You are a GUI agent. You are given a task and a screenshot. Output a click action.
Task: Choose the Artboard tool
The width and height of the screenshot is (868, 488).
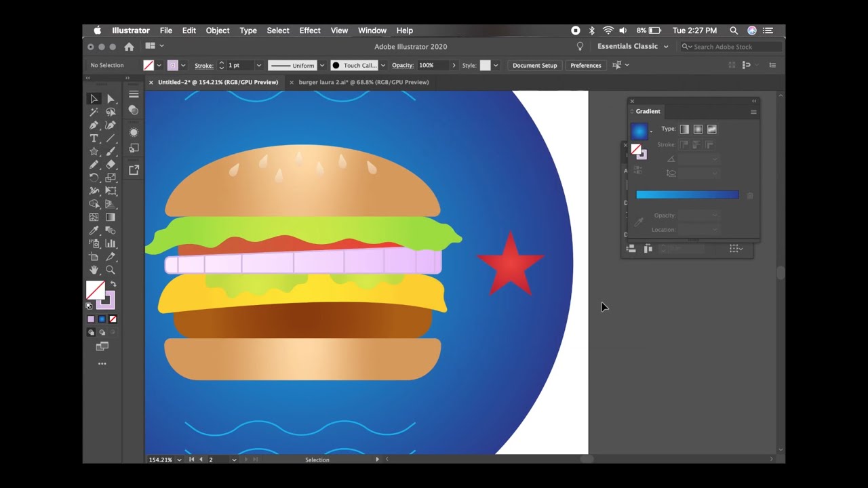[94, 257]
